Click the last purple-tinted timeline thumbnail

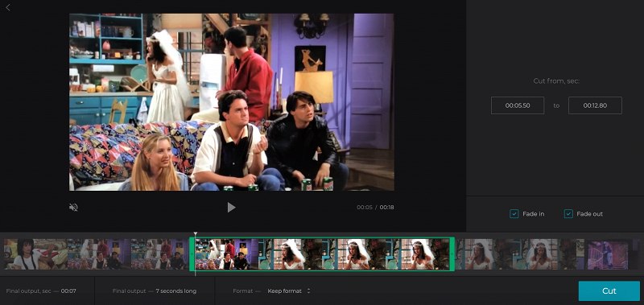(608, 254)
